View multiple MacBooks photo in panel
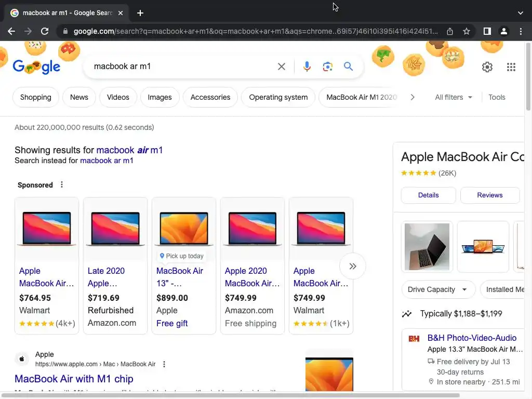 (483, 247)
